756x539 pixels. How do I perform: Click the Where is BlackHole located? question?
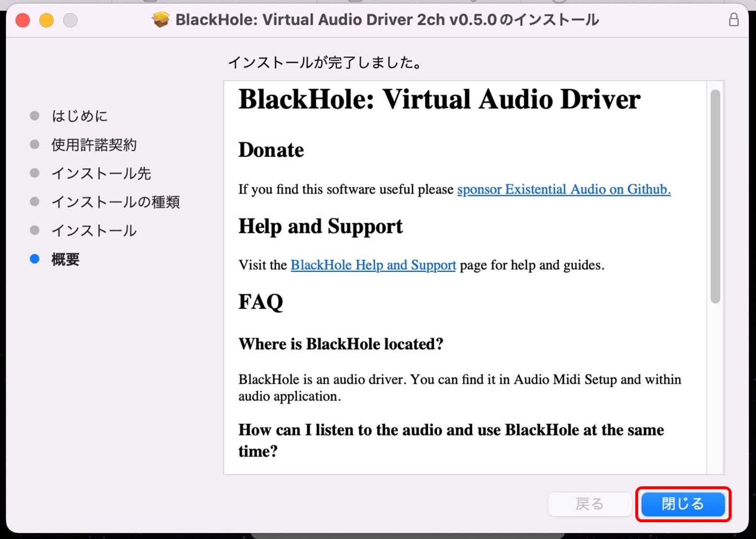341,344
